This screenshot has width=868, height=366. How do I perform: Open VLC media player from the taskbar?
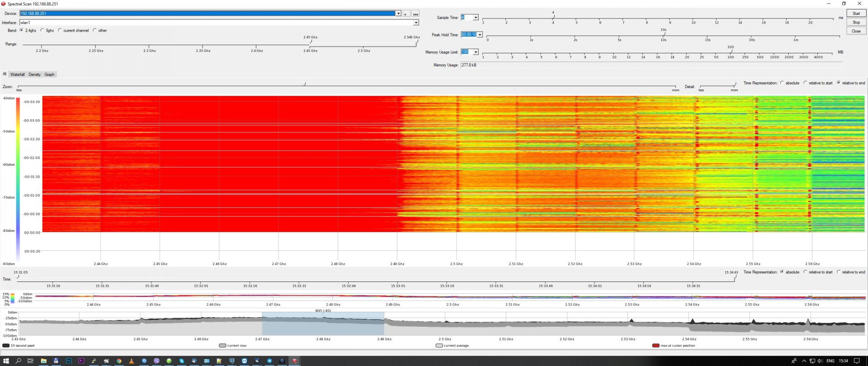pos(132,361)
